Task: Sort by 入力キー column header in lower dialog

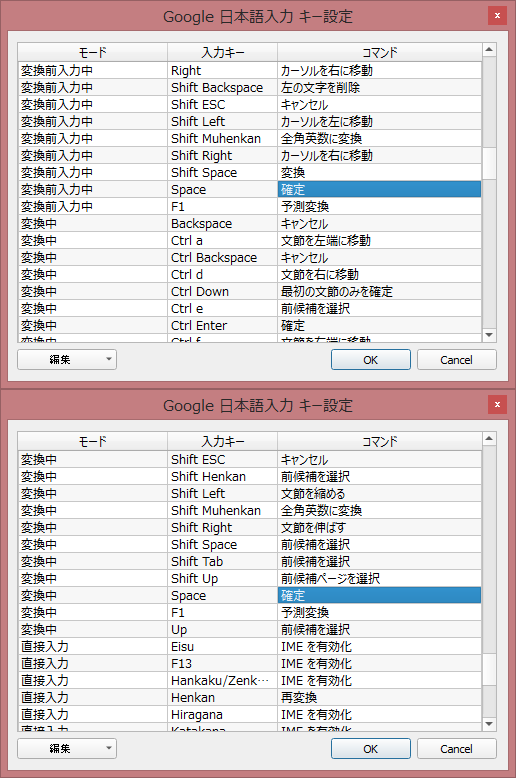Action: coord(222,441)
